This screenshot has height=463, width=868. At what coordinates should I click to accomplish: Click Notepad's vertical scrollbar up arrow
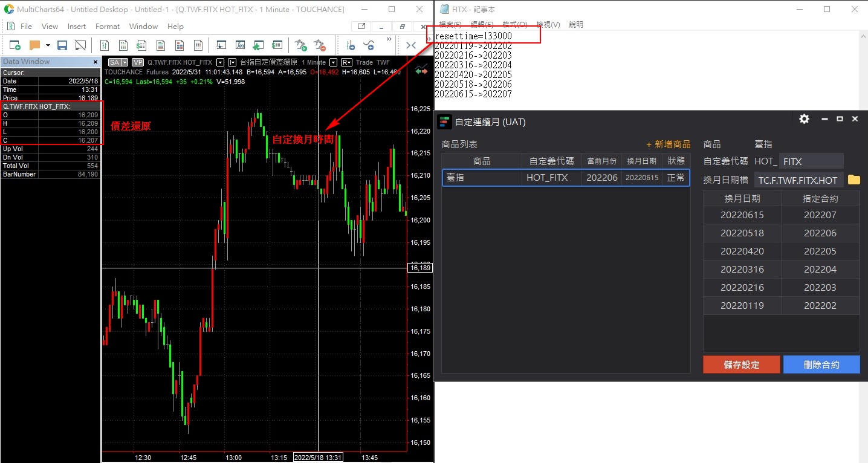coord(863,35)
